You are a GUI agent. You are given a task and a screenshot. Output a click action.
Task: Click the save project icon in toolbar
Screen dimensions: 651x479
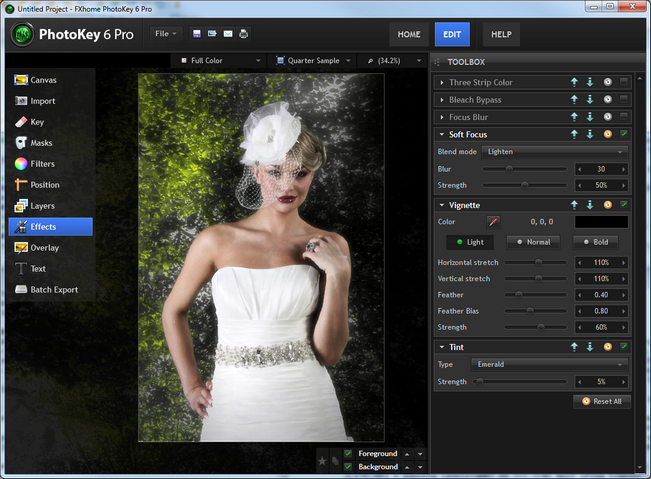click(x=197, y=34)
